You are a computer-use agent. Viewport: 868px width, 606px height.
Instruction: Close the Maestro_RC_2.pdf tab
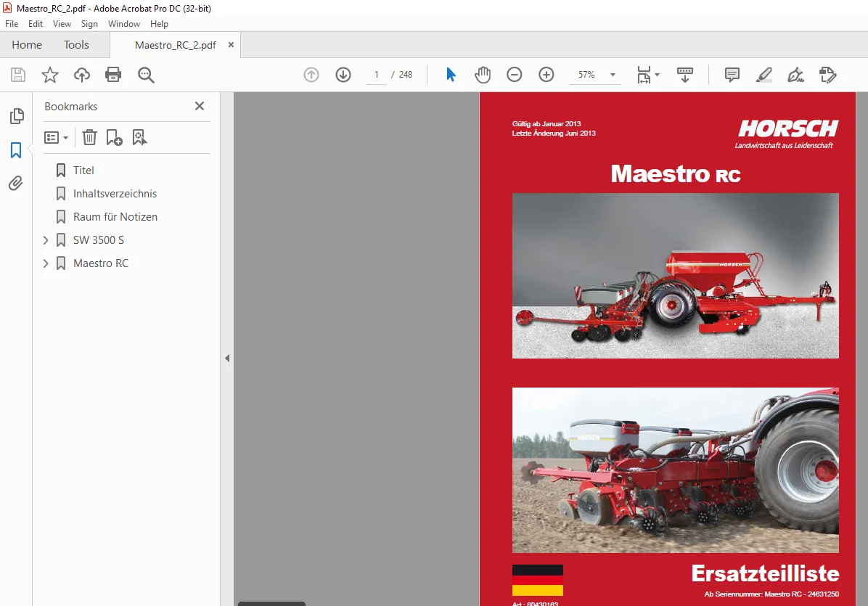point(231,45)
